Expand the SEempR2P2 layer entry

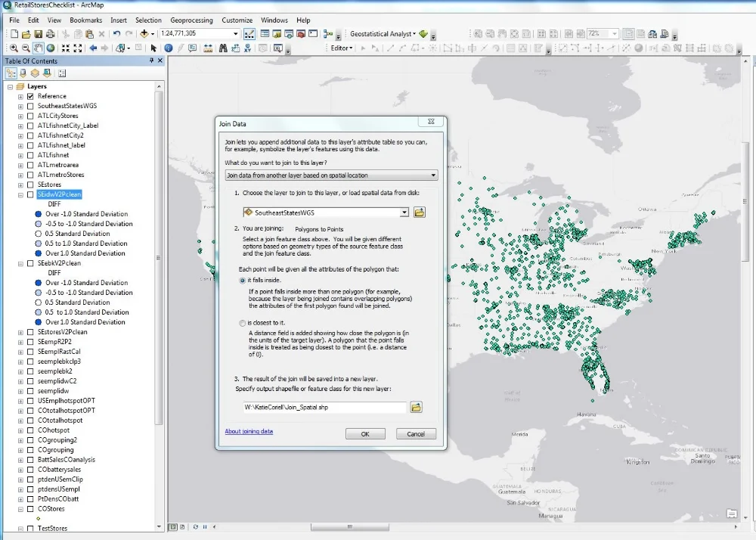20,343
